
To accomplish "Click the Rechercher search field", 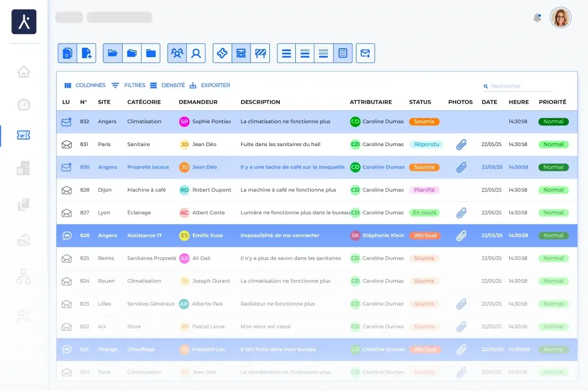I will click(x=520, y=86).
